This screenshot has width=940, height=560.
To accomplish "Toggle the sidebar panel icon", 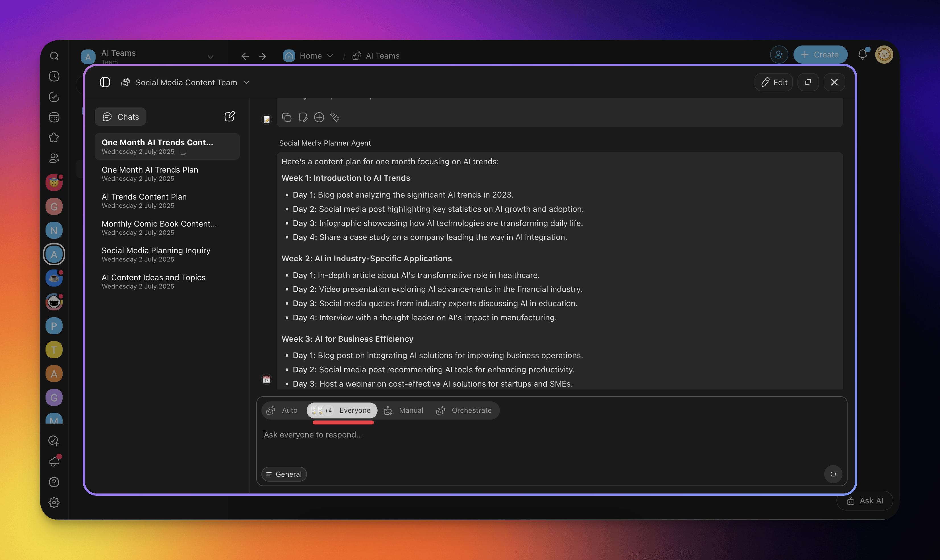I will (105, 82).
